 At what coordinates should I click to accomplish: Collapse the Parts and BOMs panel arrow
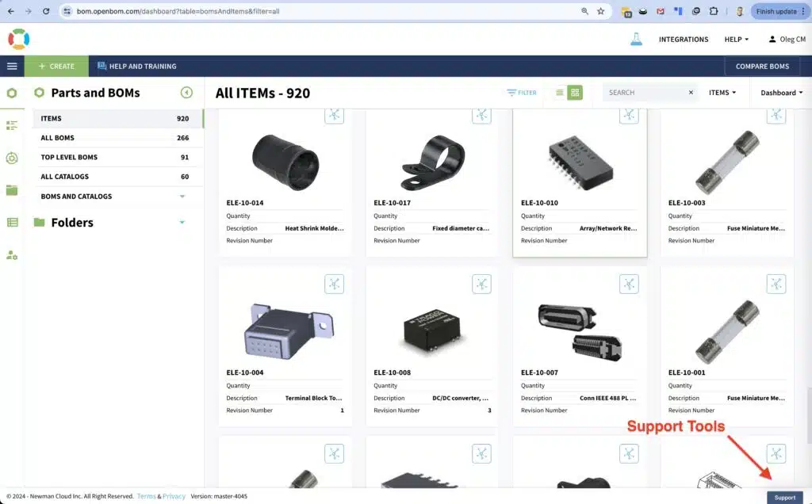pos(186,93)
